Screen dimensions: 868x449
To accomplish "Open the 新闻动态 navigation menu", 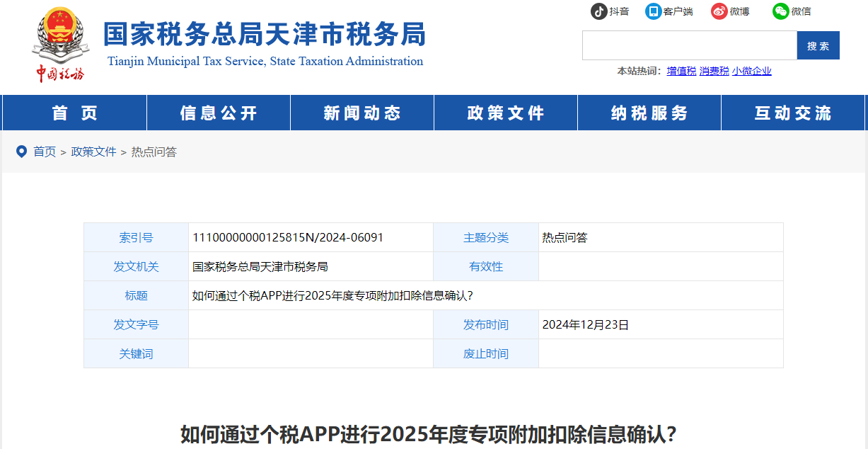I will [362, 113].
